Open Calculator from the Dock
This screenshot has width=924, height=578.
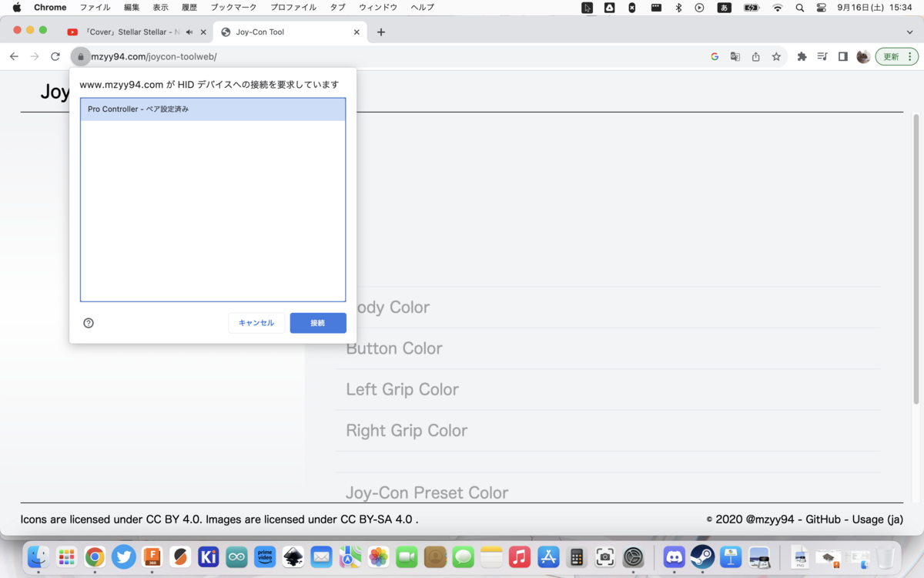[577, 556]
